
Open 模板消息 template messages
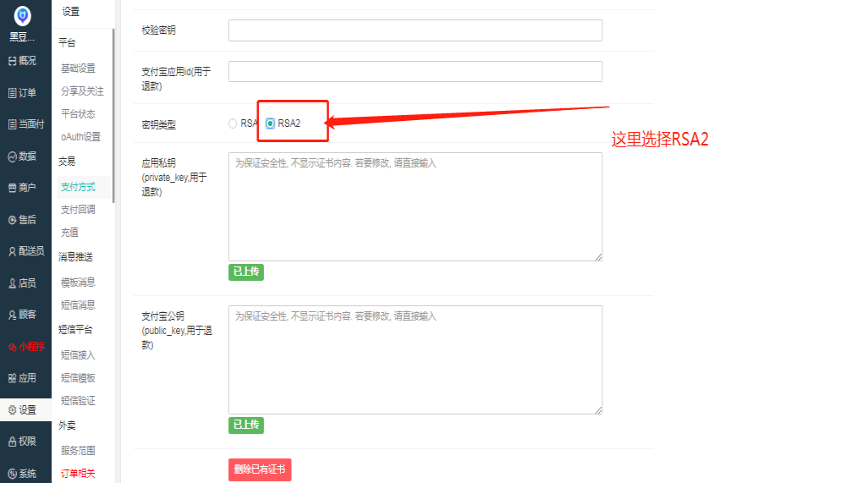tap(78, 283)
